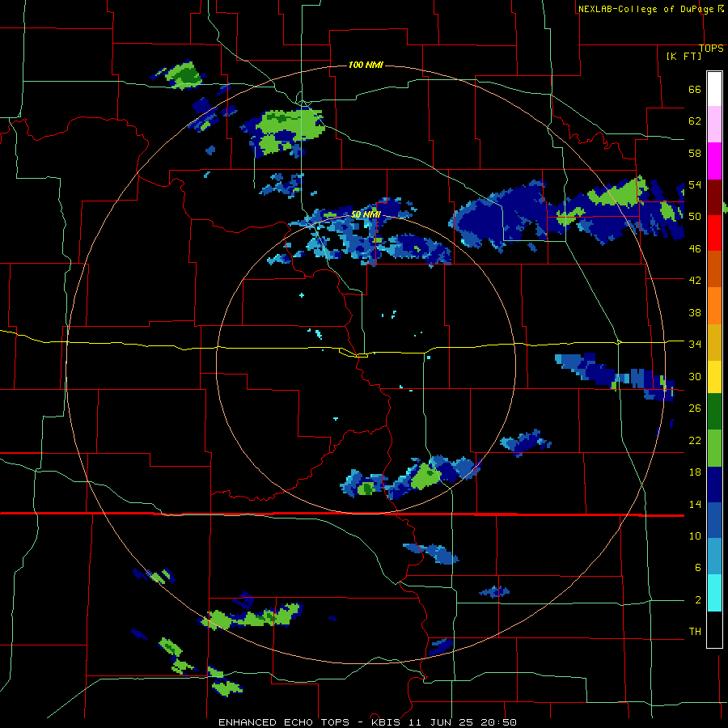The height and width of the screenshot is (728, 728).
Task: Click the '[K FT]' units label
Action: click(684, 56)
